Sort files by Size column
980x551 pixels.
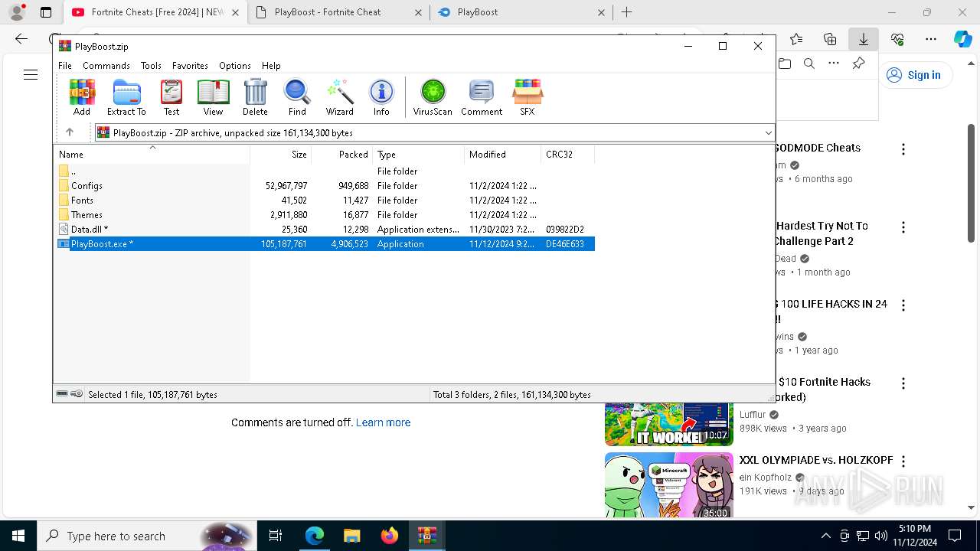tap(280, 155)
